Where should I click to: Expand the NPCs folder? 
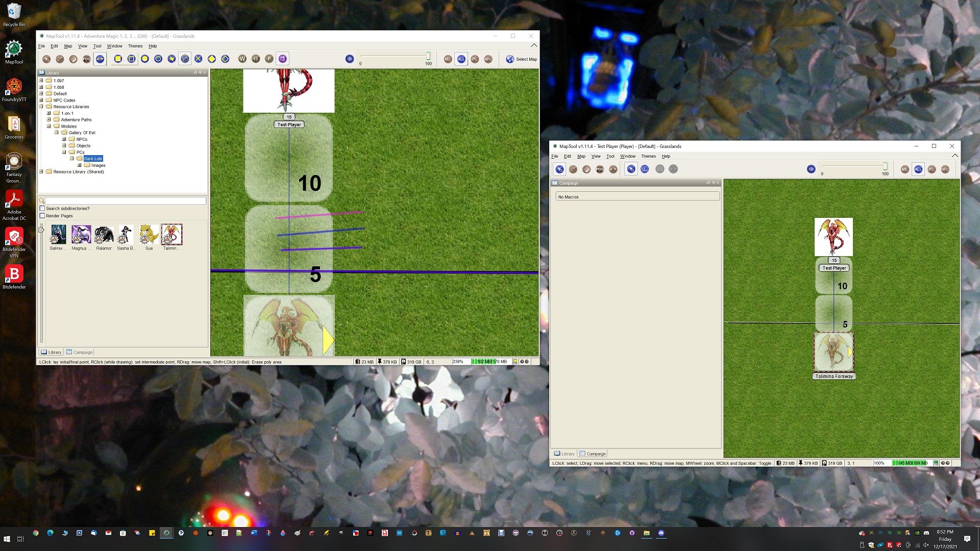click(64, 139)
